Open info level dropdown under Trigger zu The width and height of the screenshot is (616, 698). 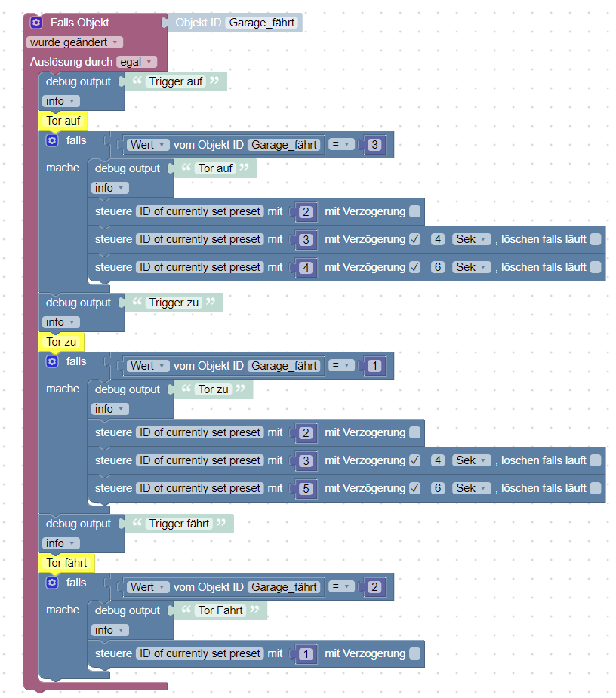coord(61,322)
